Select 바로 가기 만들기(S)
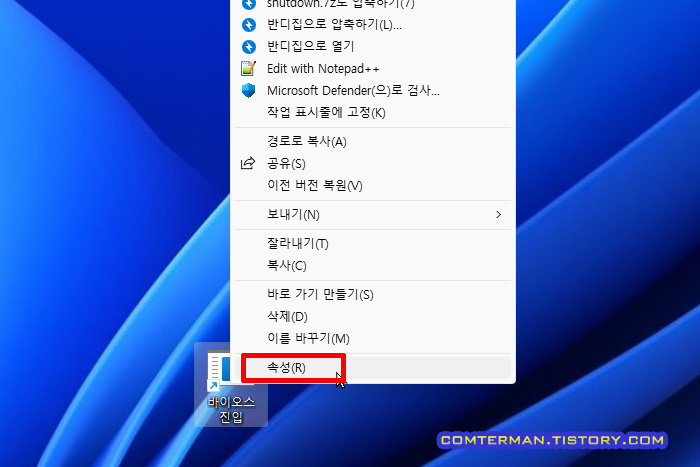This screenshot has height=467, width=700. [373, 295]
